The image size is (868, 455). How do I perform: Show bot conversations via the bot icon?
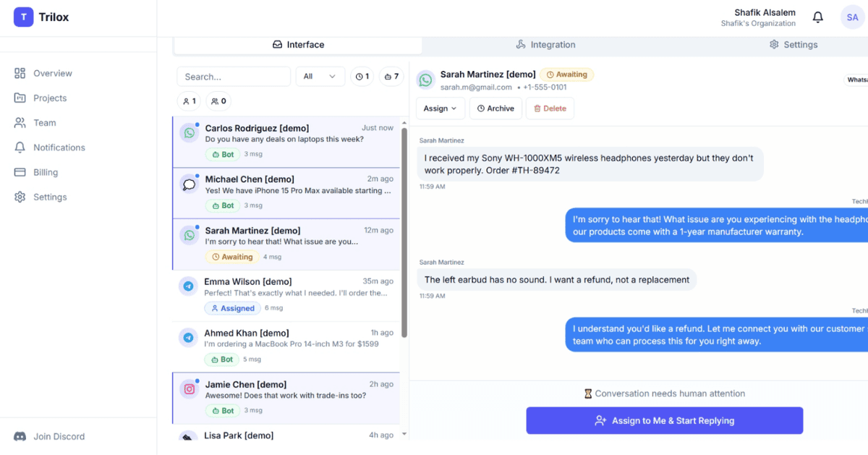tap(391, 76)
